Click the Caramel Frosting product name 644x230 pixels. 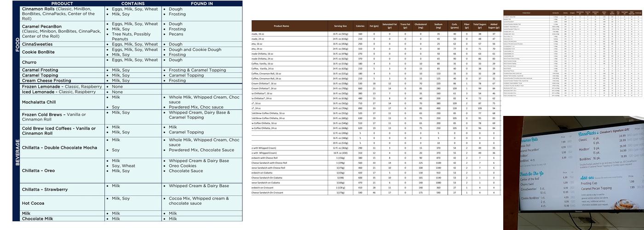[40, 70]
